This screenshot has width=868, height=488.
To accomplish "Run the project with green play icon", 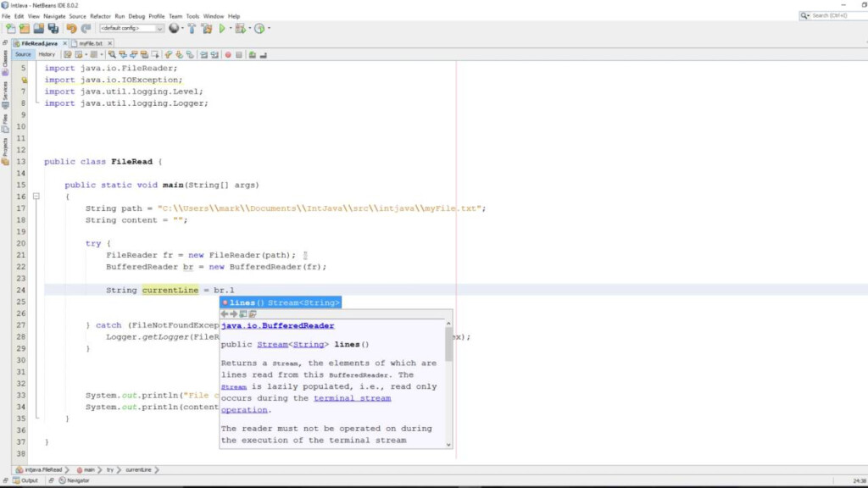I will (222, 28).
